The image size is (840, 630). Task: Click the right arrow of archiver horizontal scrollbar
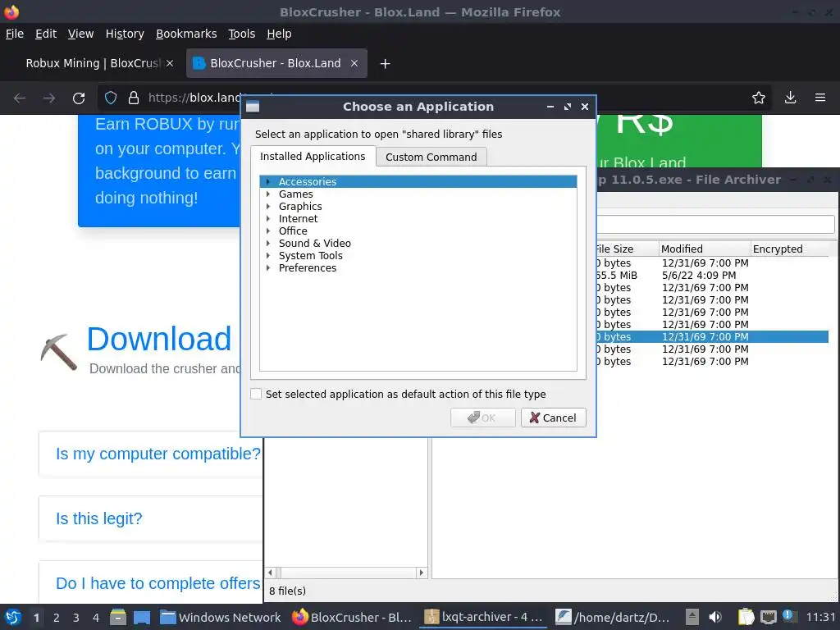pyautogui.click(x=422, y=573)
